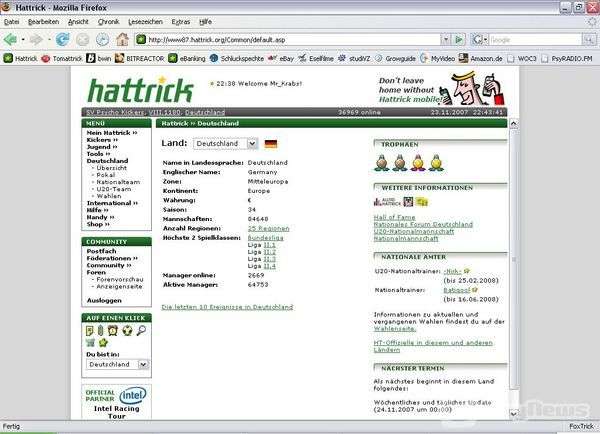Click the Forward arrow button

(36, 39)
